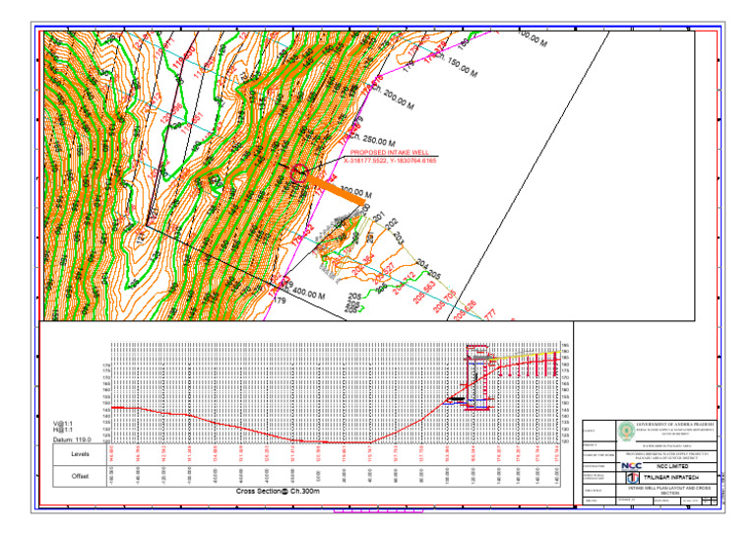Click the 'TRILINEAR INFRATECH' text

[671, 477]
